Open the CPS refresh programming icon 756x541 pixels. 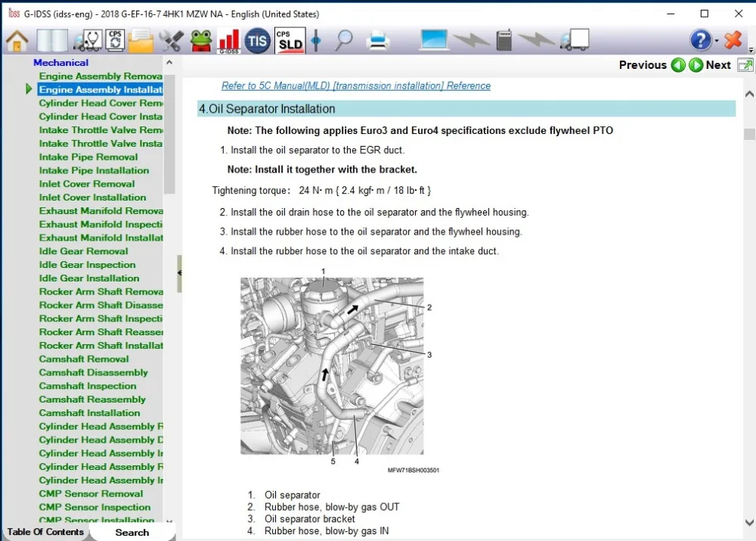pos(115,41)
